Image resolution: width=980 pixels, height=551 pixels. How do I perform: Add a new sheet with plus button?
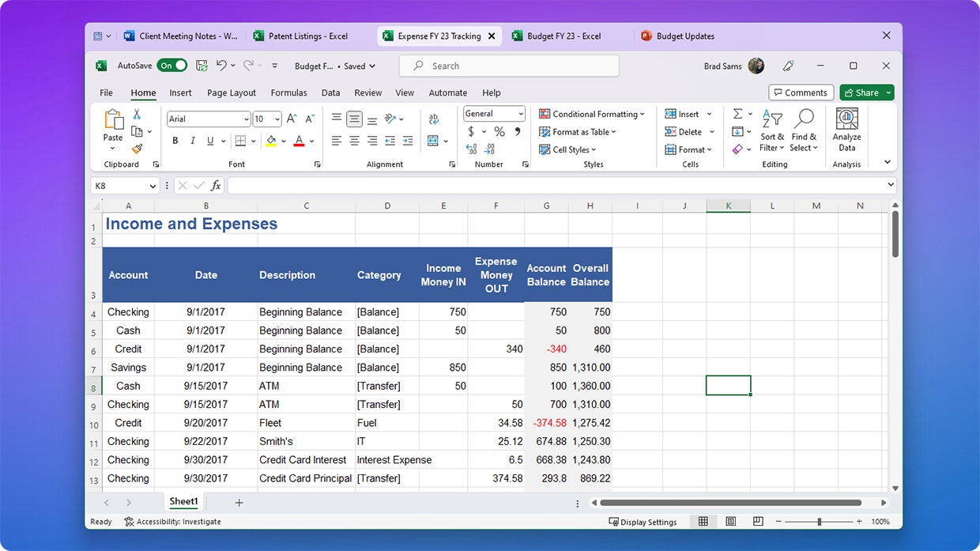coord(239,503)
